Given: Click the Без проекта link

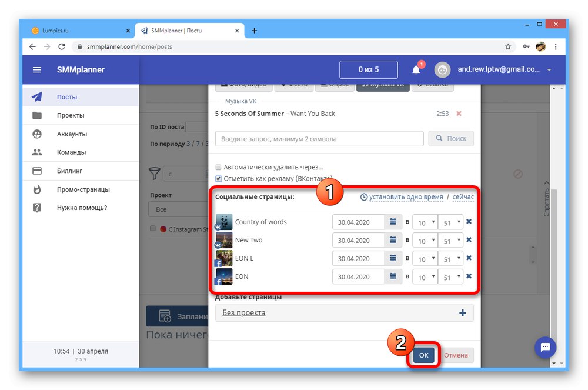Looking at the screenshot, I should point(244,313).
